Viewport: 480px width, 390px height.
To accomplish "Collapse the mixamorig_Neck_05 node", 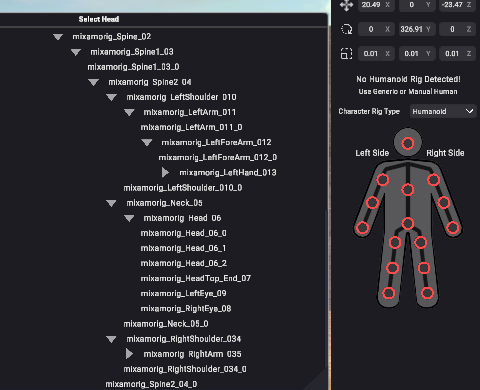I will click(111, 203).
